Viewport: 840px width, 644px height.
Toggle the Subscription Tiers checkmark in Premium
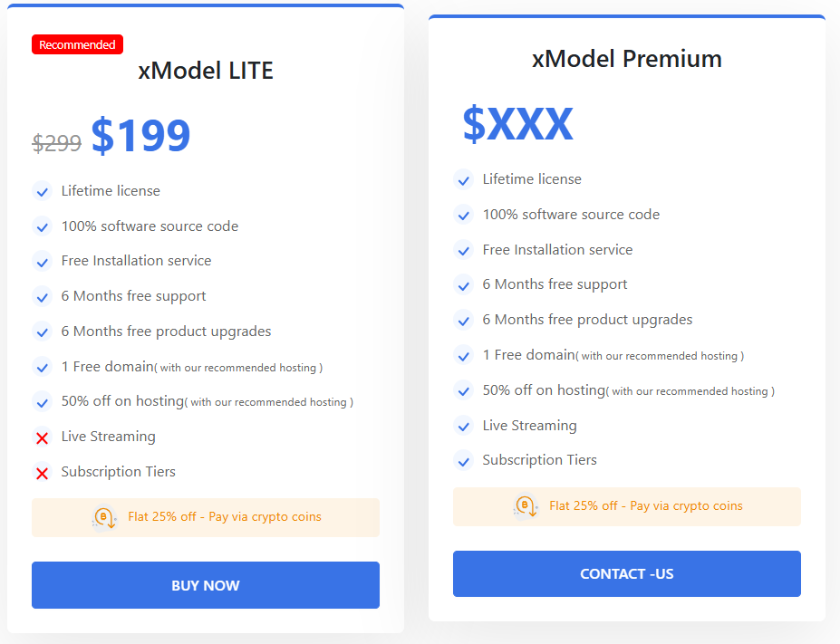tap(463, 460)
